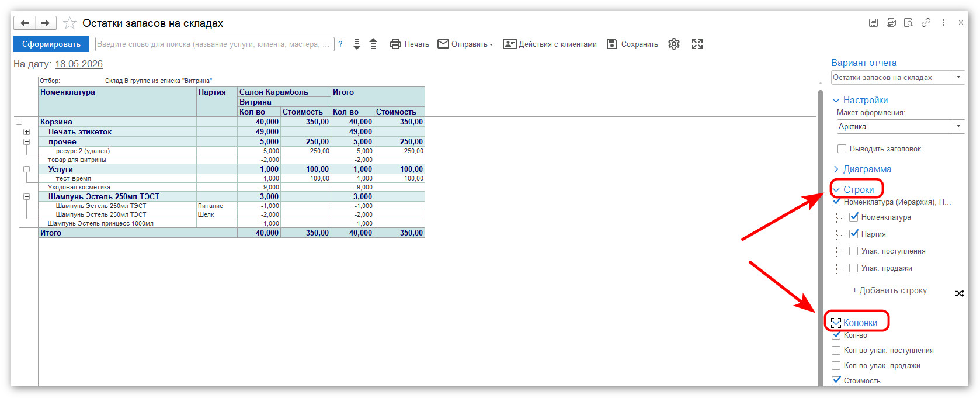The width and height of the screenshot is (980, 398).
Task: Go back with the left arrow button
Action: (x=25, y=23)
